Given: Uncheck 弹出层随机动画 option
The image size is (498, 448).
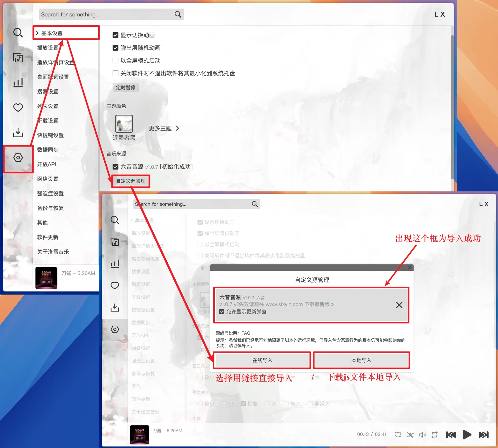Looking at the screenshot, I should (x=115, y=47).
